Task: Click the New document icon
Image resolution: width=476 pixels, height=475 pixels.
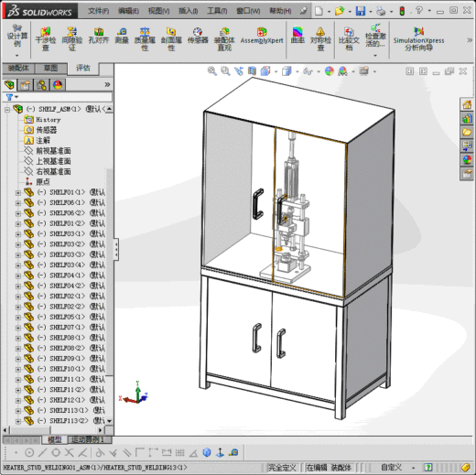Action: click(x=319, y=11)
